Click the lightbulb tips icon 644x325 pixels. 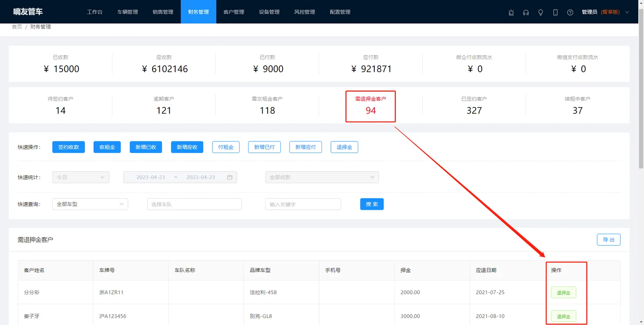pyautogui.click(x=541, y=12)
